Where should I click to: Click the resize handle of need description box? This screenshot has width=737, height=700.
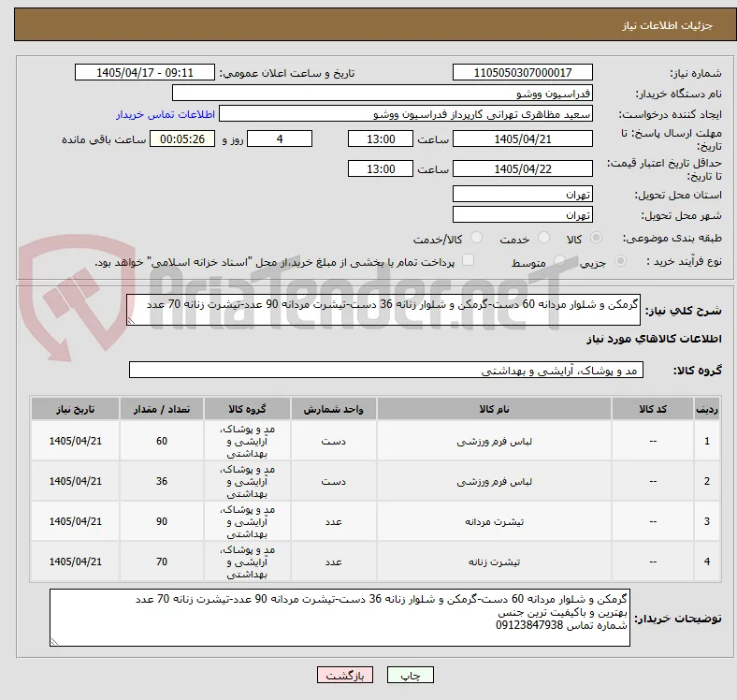pos(131,321)
